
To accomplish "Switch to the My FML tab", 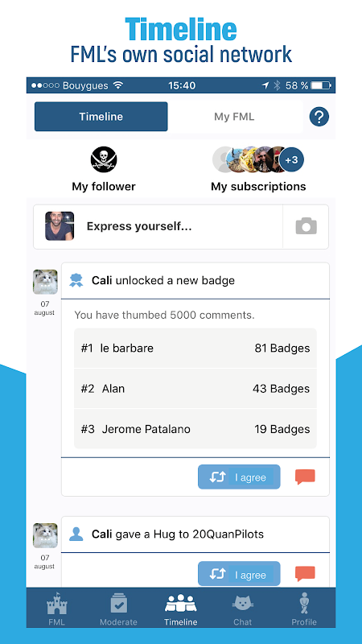I will 234,117.
